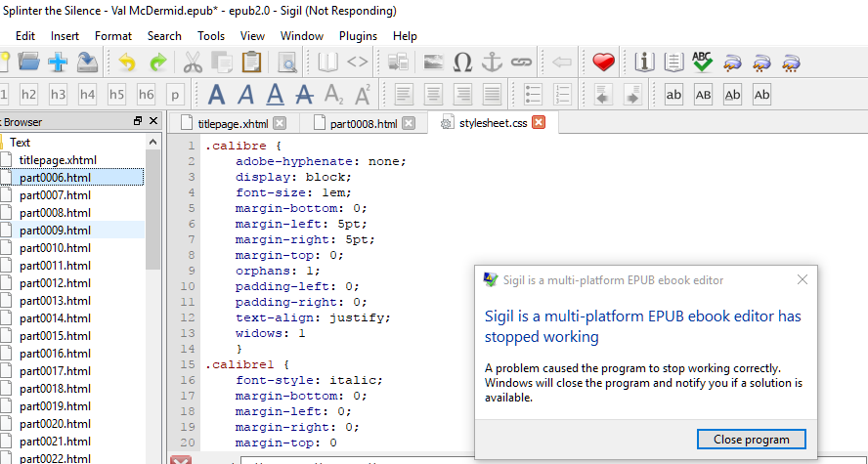The image size is (868, 464).
Task: Click the Cut scissors icon
Action: tap(193, 63)
